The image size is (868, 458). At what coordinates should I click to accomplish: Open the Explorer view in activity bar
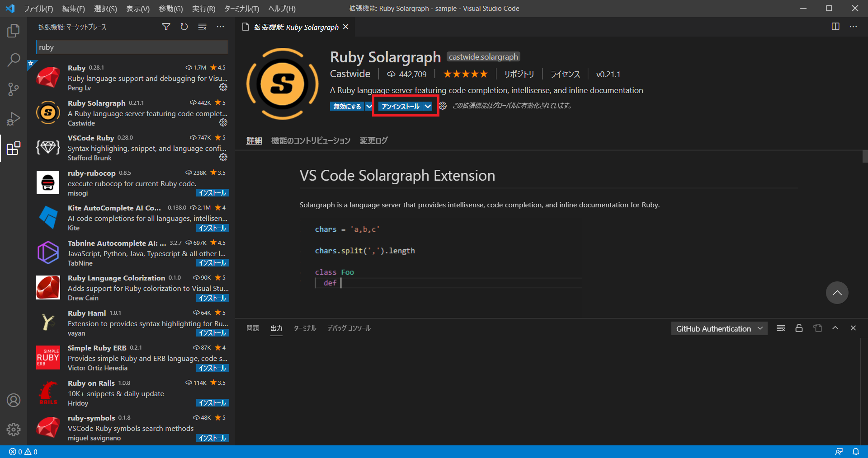click(14, 31)
